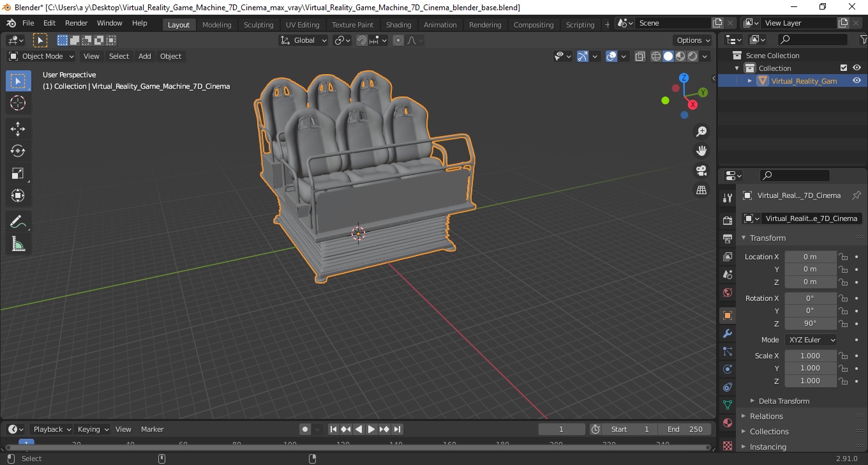Screen dimensions: 868x465
Task: Open the Modifier properties wrench tab
Action: tap(727, 333)
